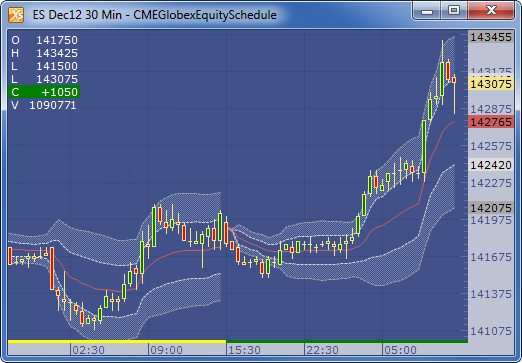Select the Volume value 1090771
The image size is (522, 363).
pyautogui.click(x=53, y=105)
